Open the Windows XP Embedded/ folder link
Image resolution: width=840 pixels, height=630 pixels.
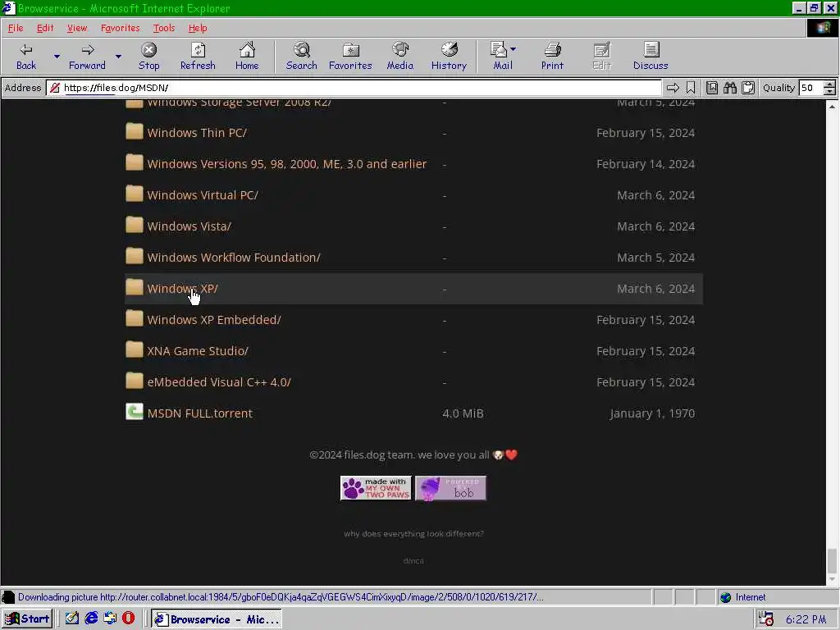click(214, 319)
